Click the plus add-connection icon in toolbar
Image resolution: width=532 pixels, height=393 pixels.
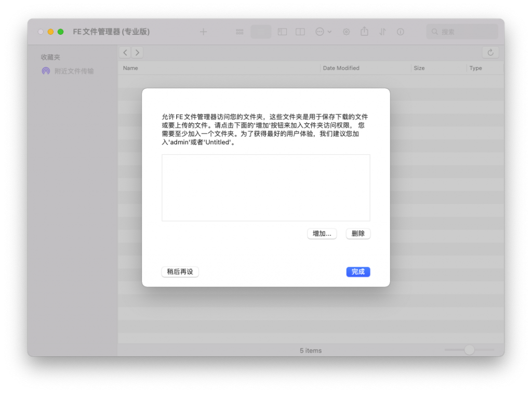click(x=203, y=32)
